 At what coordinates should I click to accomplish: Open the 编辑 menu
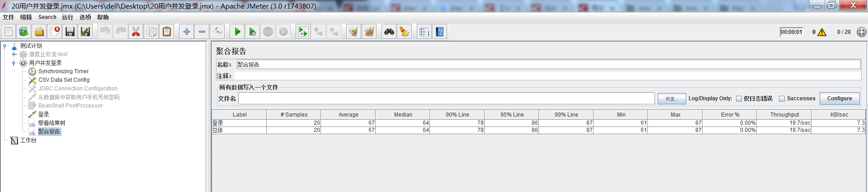[26, 17]
